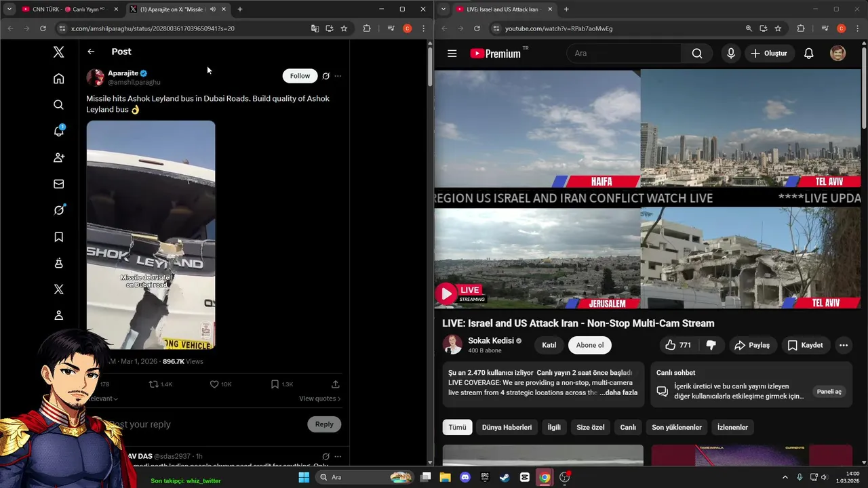Open X Premium icon in sidebar

[x=59, y=289]
